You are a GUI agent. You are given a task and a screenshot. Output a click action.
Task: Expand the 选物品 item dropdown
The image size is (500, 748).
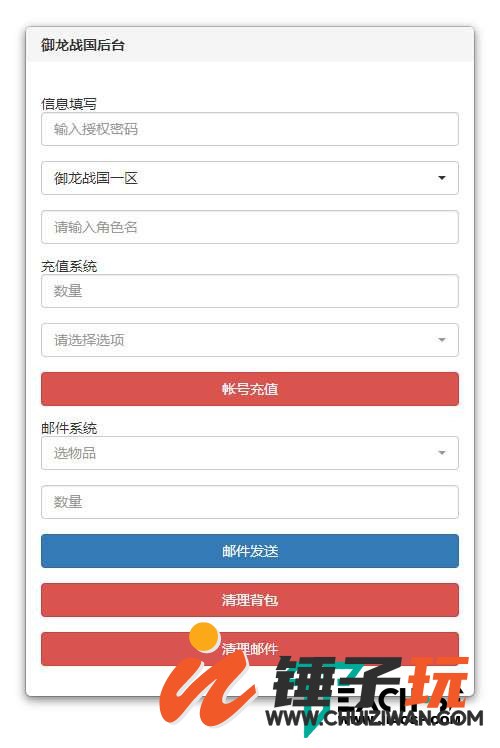point(250,453)
